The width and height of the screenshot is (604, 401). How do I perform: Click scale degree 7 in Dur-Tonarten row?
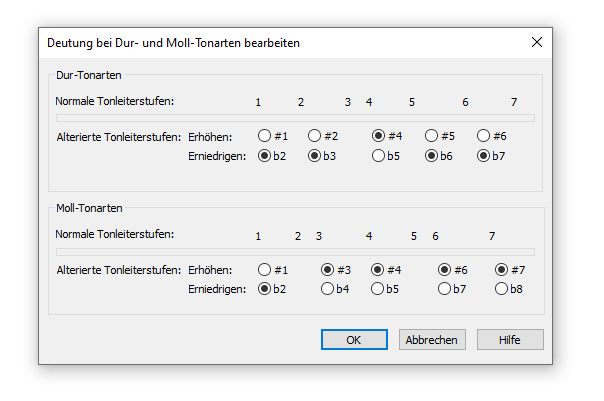(x=514, y=102)
